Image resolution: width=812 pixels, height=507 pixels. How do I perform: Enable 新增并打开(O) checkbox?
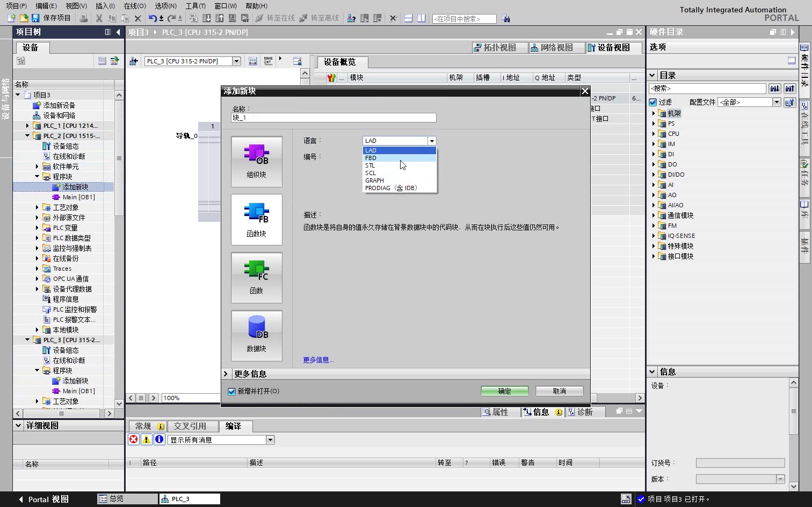pos(231,392)
